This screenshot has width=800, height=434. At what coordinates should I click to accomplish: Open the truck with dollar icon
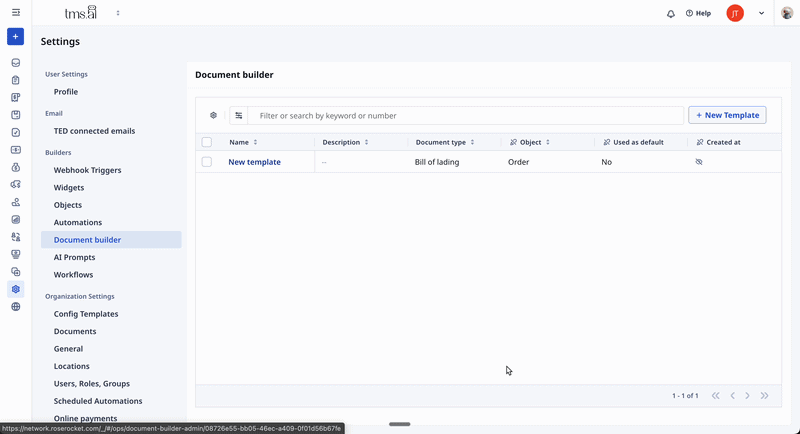click(x=16, y=185)
